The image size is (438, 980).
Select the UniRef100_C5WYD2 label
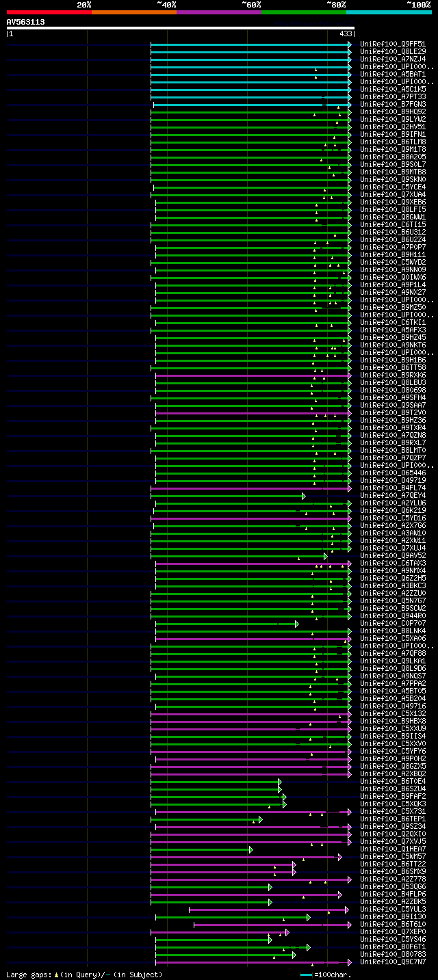point(393,262)
